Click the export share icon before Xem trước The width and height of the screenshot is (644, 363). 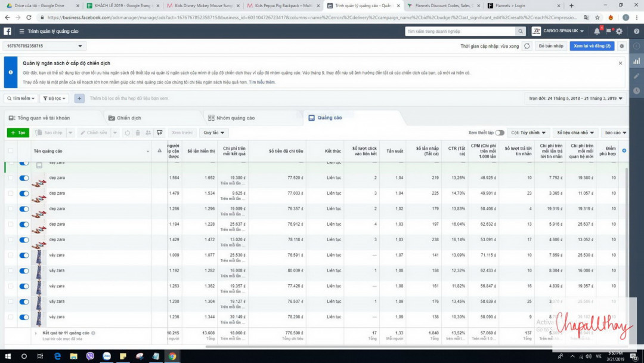tap(159, 133)
